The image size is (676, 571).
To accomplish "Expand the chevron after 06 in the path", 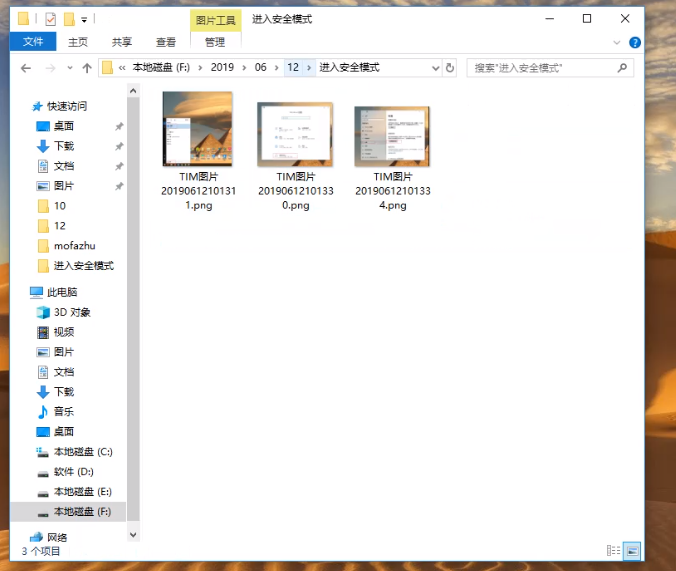I will point(276,68).
